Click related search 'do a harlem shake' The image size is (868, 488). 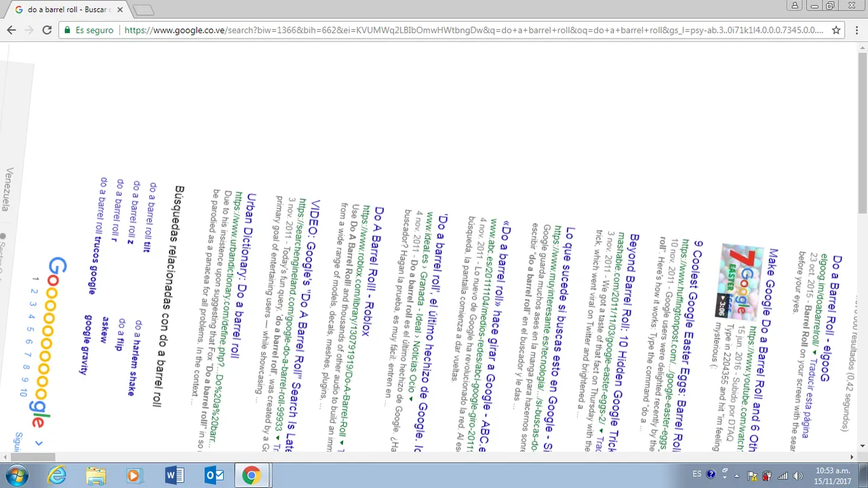(x=135, y=359)
